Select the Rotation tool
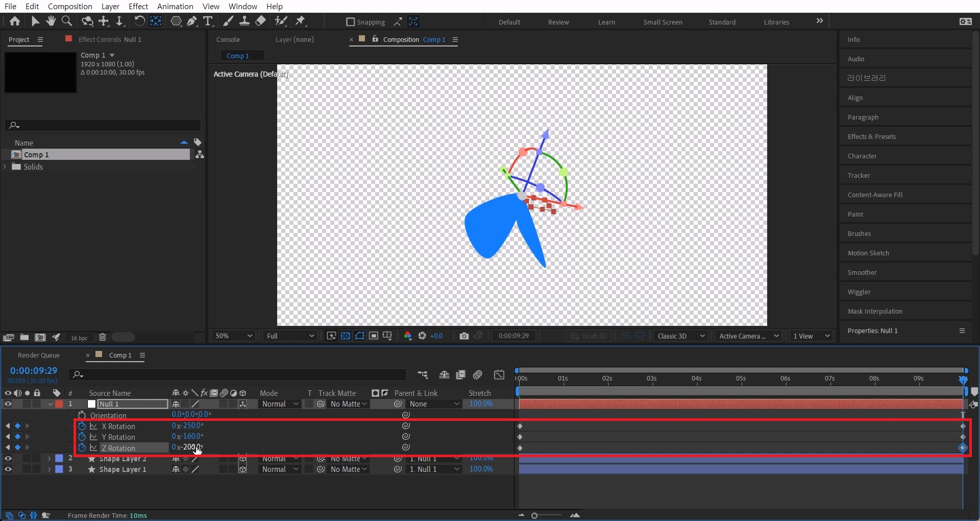The height and width of the screenshot is (521, 980). click(139, 21)
